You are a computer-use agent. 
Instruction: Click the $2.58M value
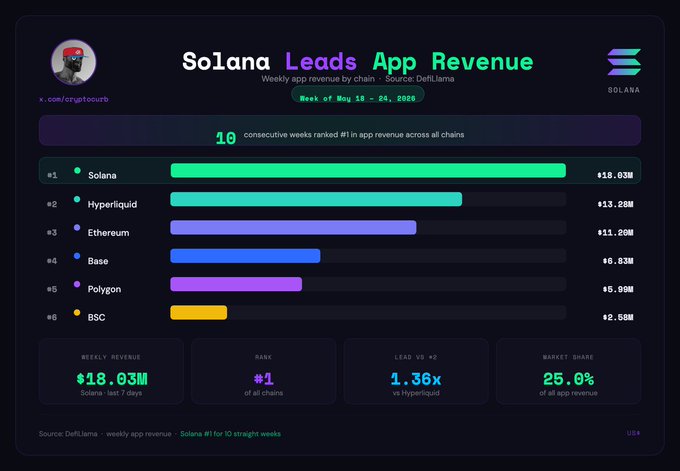click(x=618, y=317)
